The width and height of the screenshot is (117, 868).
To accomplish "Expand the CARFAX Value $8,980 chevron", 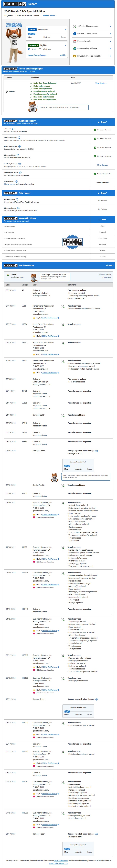I will (x=65, y=45).
